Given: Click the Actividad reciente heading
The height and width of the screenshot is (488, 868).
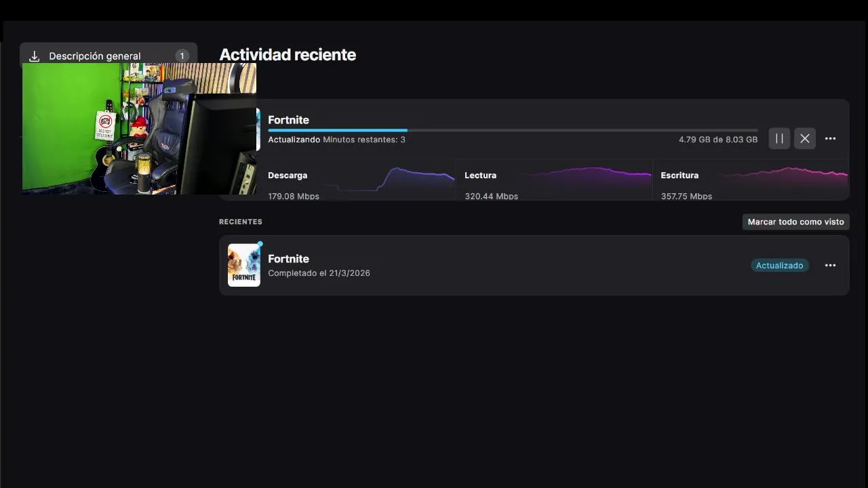Looking at the screenshot, I should [288, 54].
